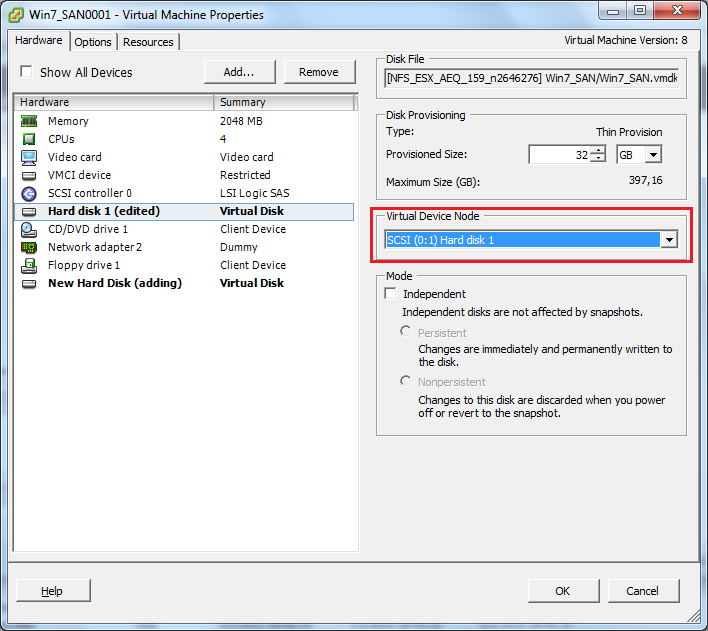Select New Hard Disk (adding) row
This screenshot has height=631, width=708.
click(x=115, y=283)
